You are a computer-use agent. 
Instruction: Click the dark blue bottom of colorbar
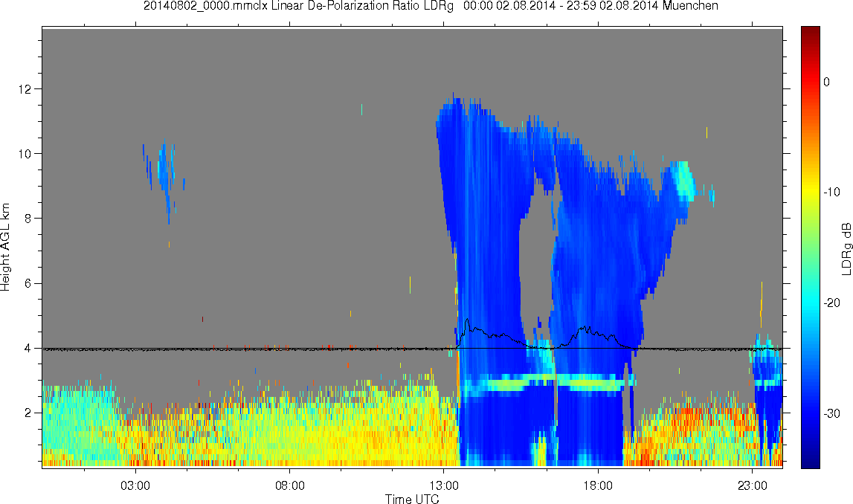810,459
